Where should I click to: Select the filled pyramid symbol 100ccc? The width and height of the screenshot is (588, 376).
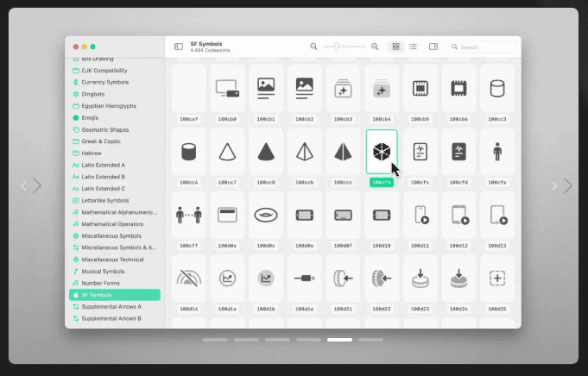(343, 152)
